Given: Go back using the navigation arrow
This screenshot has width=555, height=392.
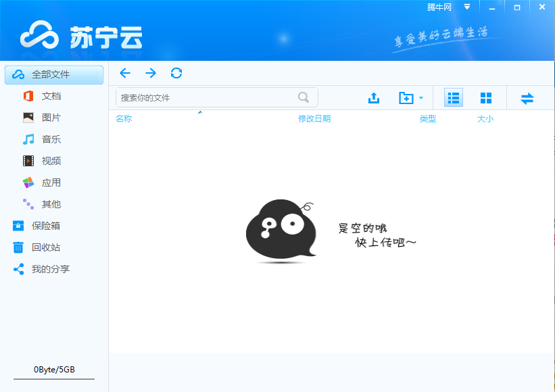Looking at the screenshot, I should pyautogui.click(x=125, y=73).
